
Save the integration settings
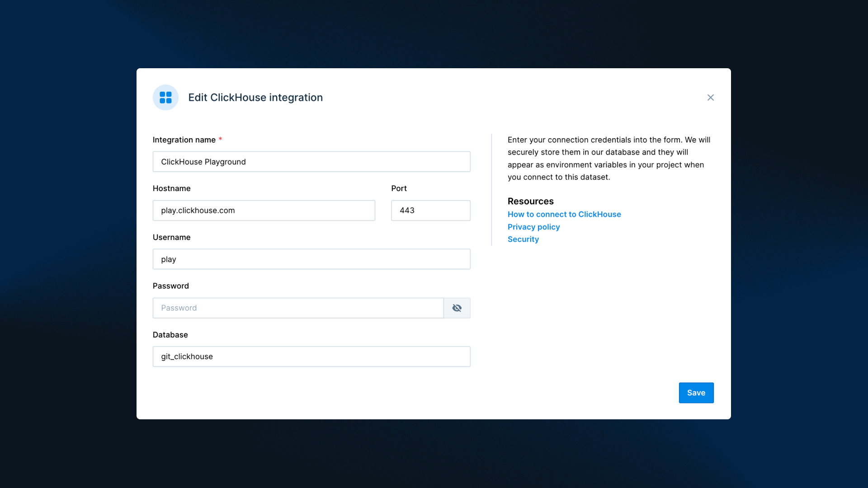tap(696, 393)
